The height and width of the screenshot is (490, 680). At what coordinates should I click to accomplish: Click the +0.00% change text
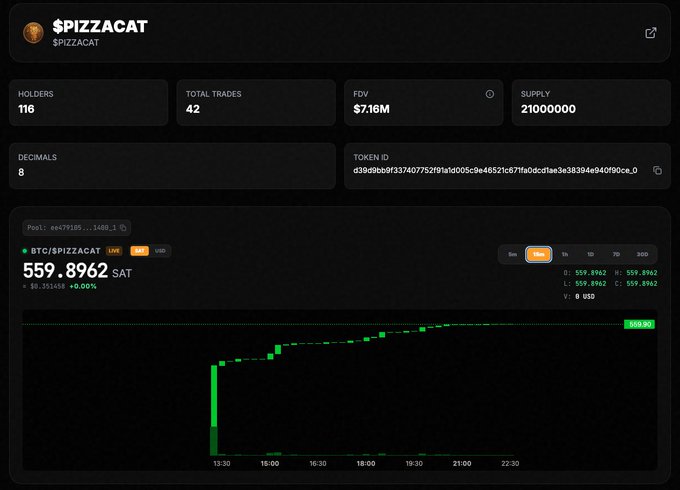click(x=83, y=286)
